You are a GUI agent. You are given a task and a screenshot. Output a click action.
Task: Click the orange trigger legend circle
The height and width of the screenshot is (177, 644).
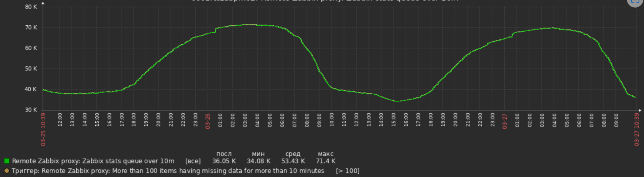[7, 171]
